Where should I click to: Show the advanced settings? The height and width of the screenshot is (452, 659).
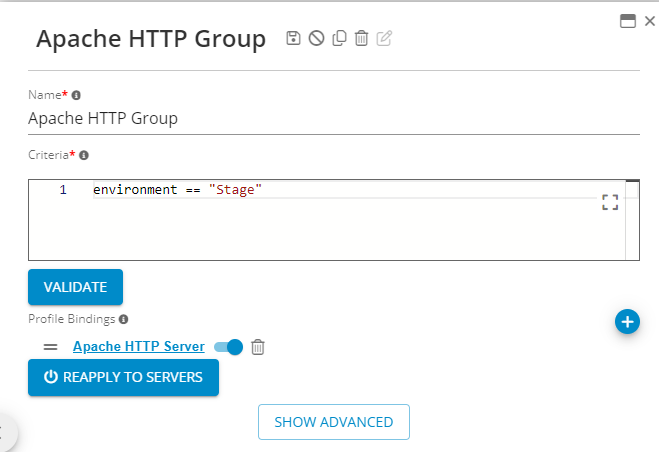pos(333,422)
